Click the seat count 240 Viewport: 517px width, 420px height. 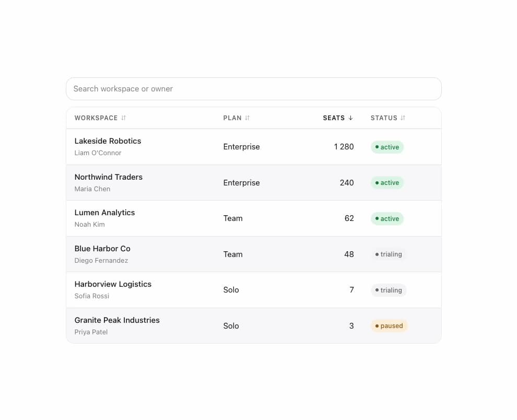coord(347,182)
